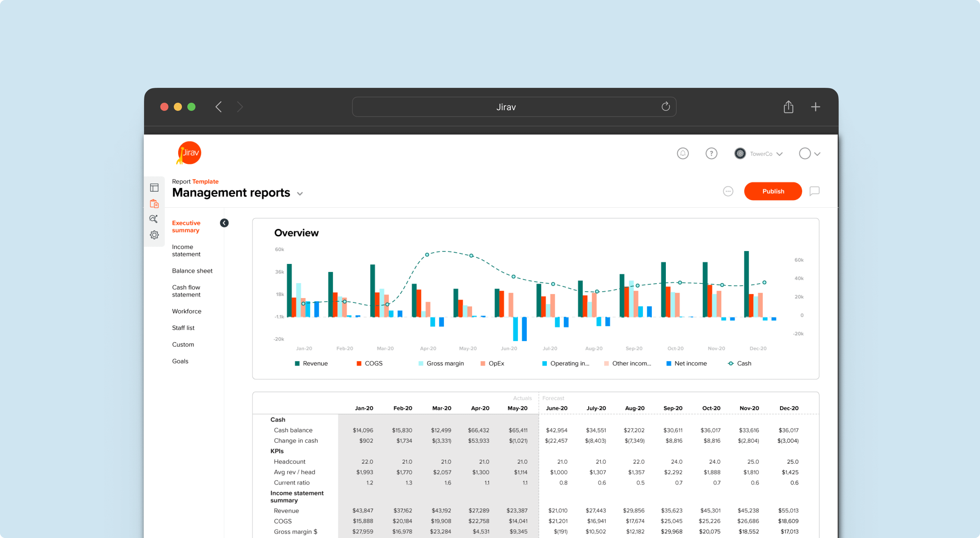Click the June-20 column header
Viewport: 980px width, 538px height.
coord(556,408)
